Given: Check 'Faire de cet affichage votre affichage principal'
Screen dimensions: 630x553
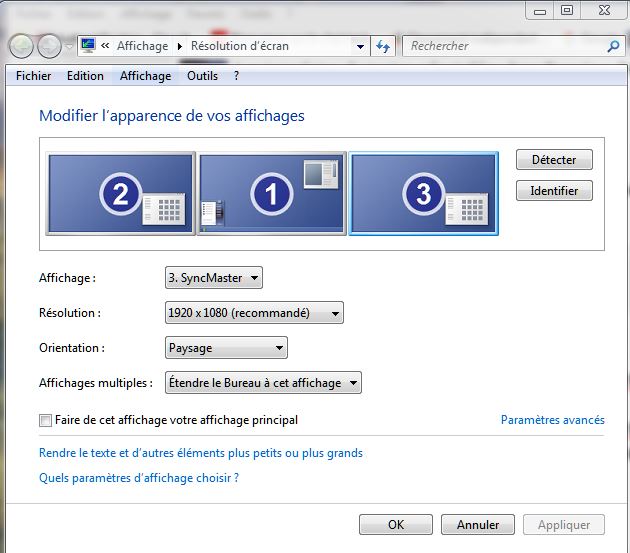Looking at the screenshot, I should click(x=45, y=421).
